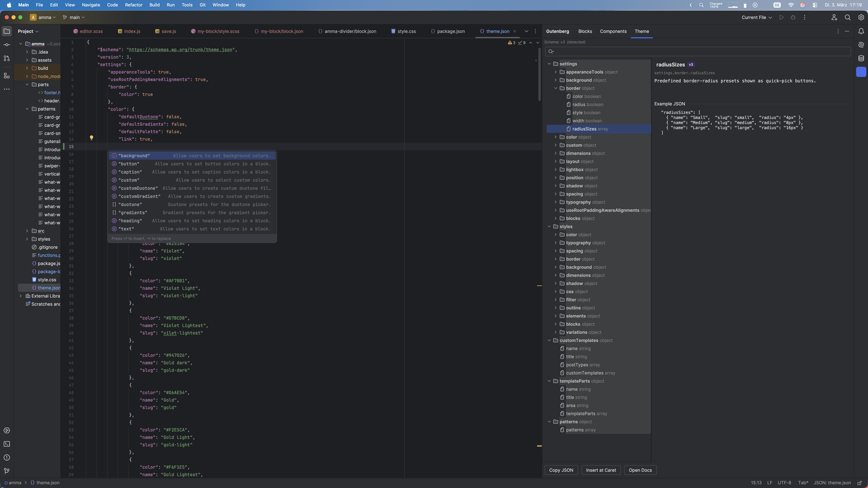The image size is (868, 488).
Task: Collapse the border object node
Action: coord(556,88)
